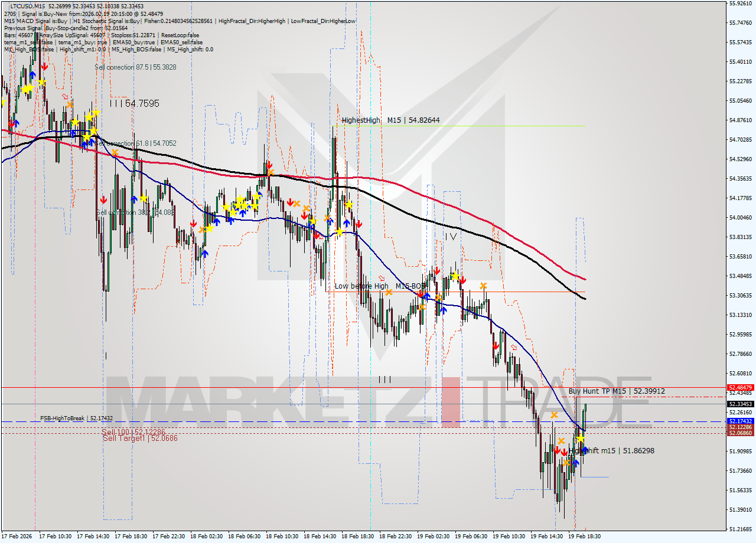Click a blue up buy arrow near the recent low
The image size is (756, 543).
575,463
